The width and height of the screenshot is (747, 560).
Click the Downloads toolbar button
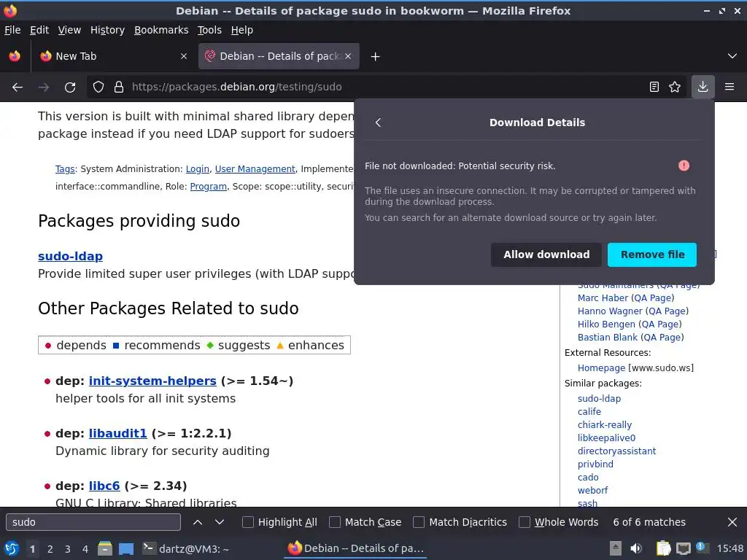pyautogui.click(x=703, y=87)
